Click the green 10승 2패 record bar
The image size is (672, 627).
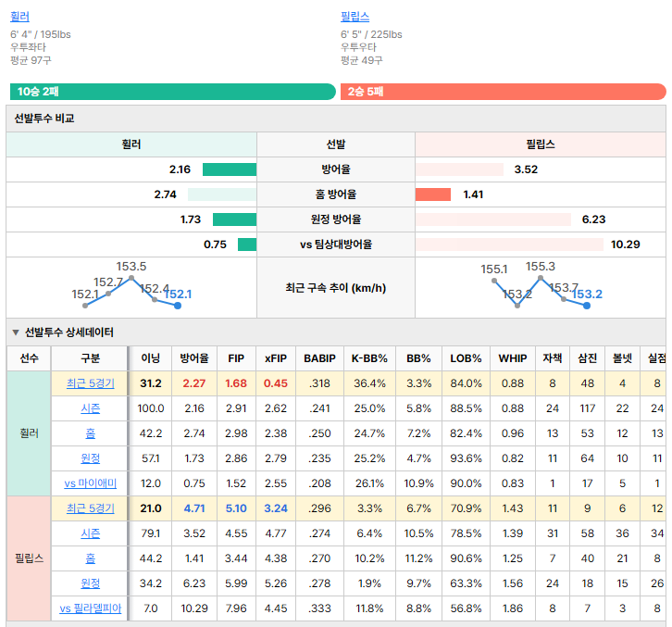coord(173,92)
